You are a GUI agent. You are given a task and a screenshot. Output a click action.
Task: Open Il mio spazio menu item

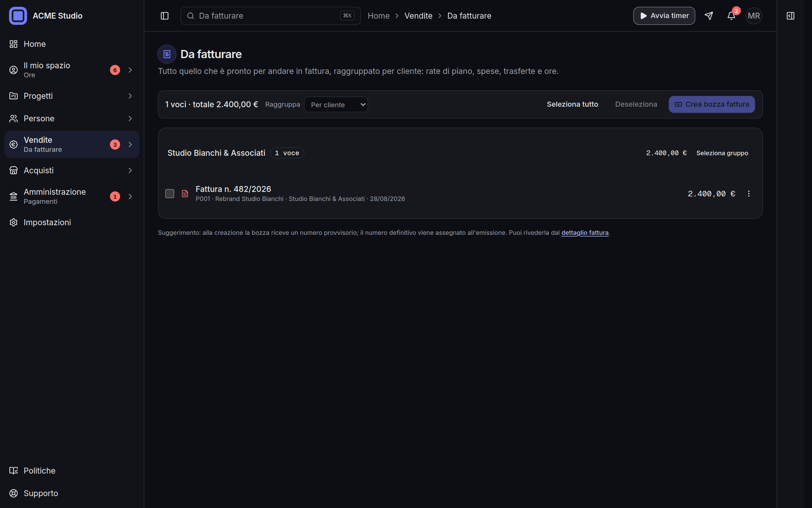click(x=72, y=70)
